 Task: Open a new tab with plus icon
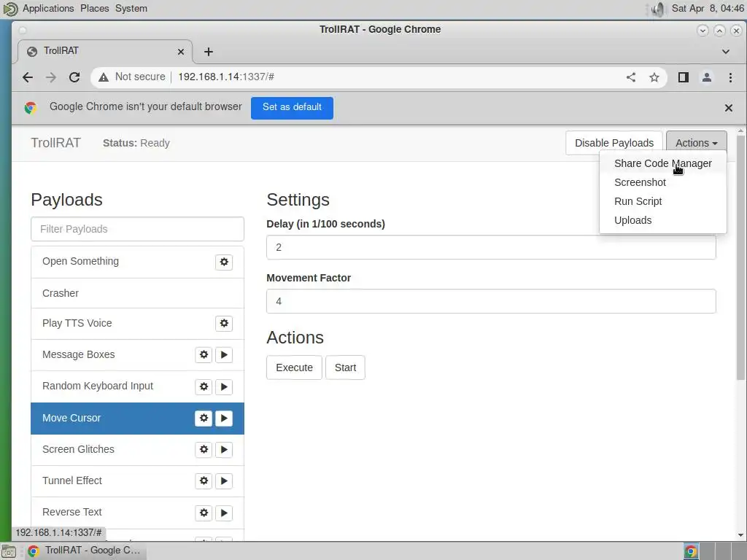[209, 52]
